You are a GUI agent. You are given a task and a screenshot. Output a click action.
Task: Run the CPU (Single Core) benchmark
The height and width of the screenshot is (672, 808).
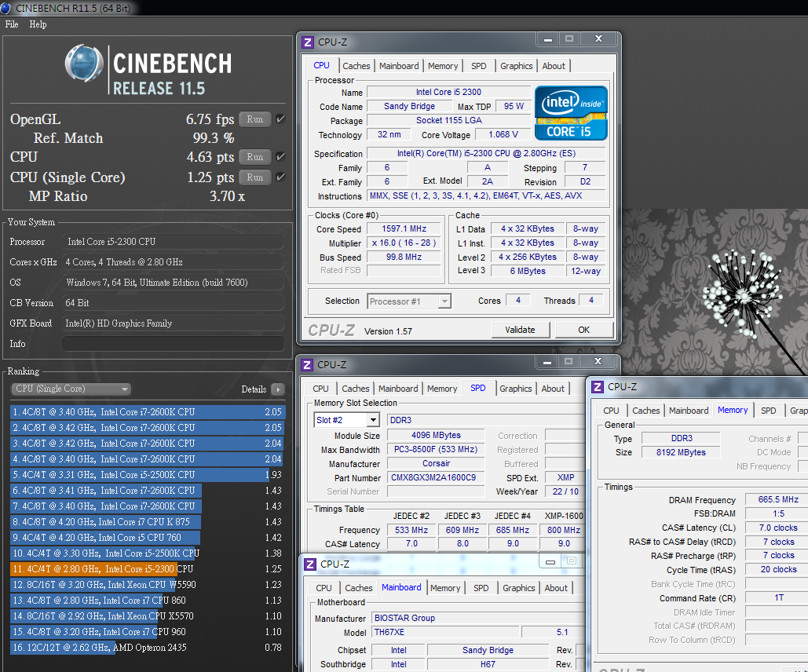(x=255, y=177)
